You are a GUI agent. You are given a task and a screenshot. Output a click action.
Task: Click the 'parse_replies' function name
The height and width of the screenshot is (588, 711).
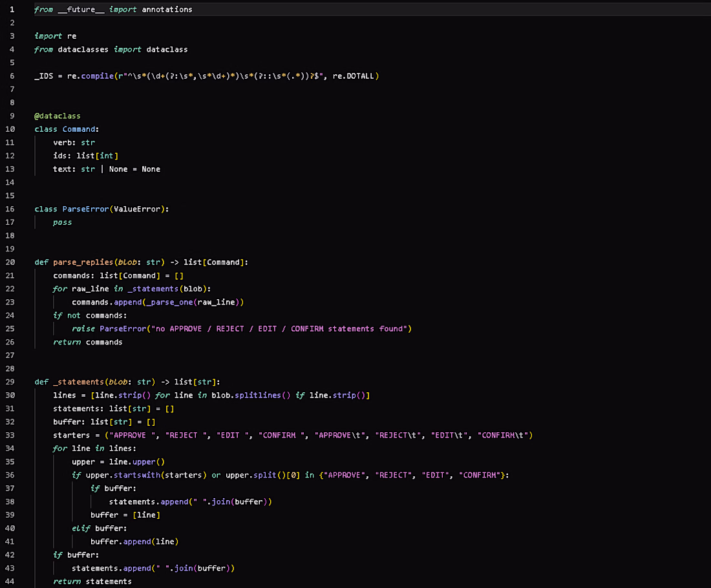tap(83, 262)
